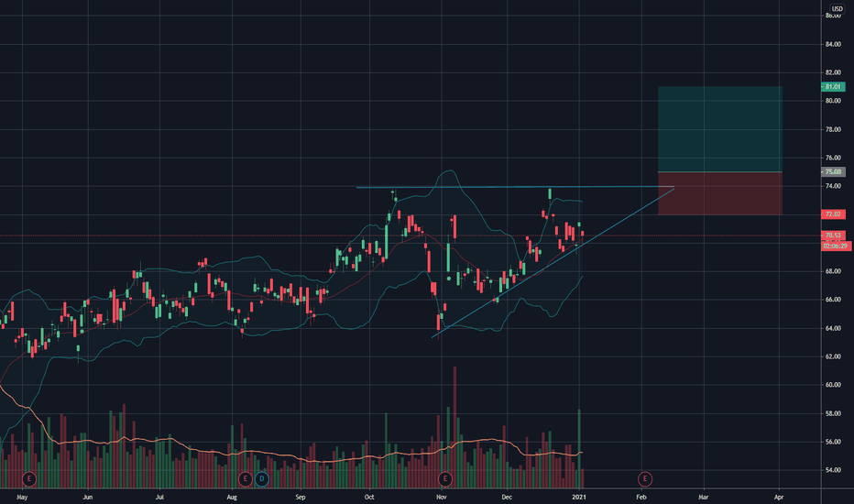Screen dimensions: 854x504
Task: Click the Mar label on time axis
Action: tap(704, 497)
